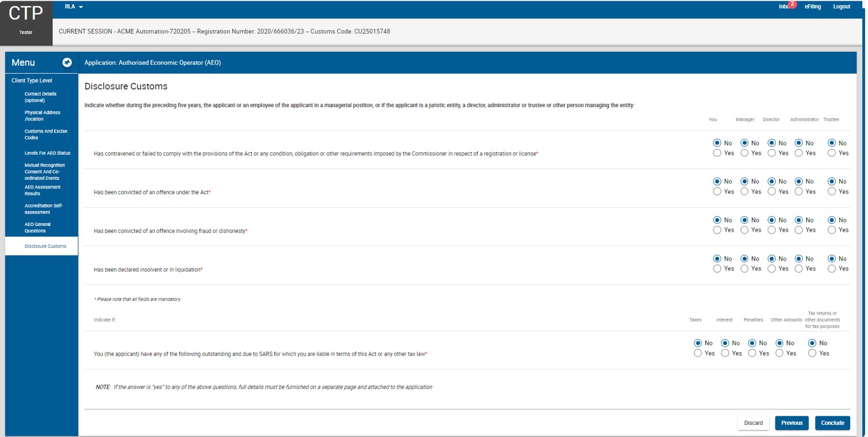Screen dimensions: 868x437
Task: Open the RLA dropdown menu
Action: 74,7
